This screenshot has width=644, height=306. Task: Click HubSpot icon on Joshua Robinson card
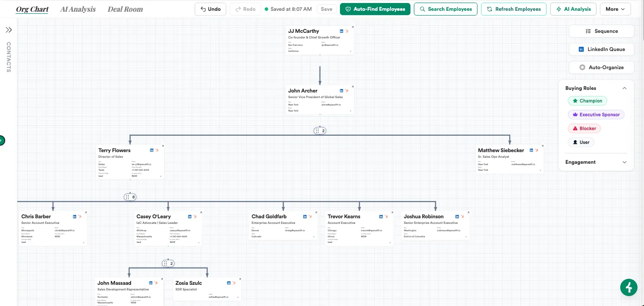pos(462,217)
